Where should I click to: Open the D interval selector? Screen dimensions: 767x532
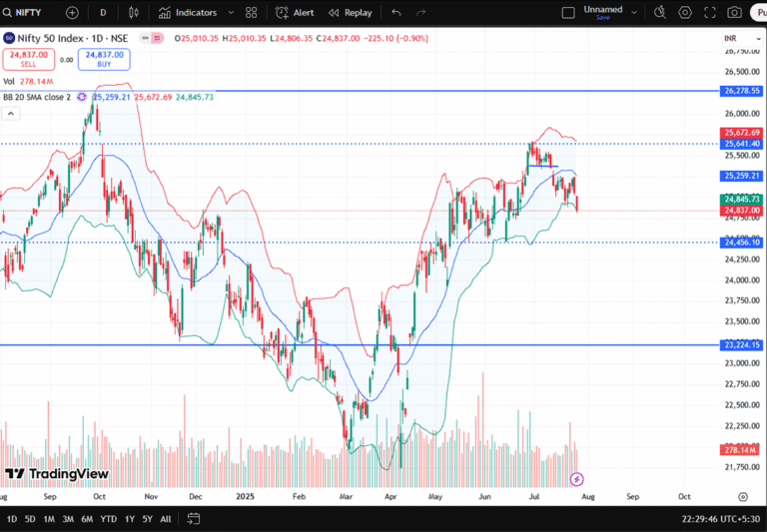pos(103,13)
